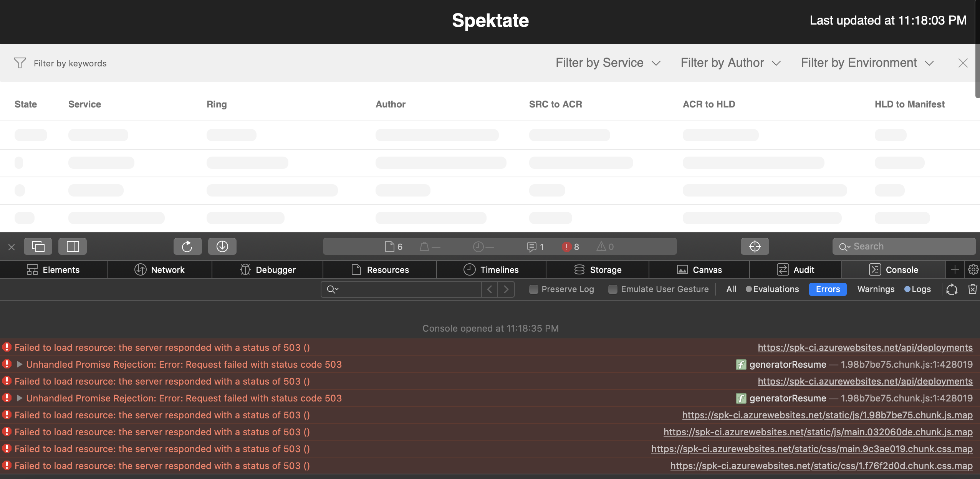Click the console message refresh-on-reload icon
980x479 pixels.
951,289
